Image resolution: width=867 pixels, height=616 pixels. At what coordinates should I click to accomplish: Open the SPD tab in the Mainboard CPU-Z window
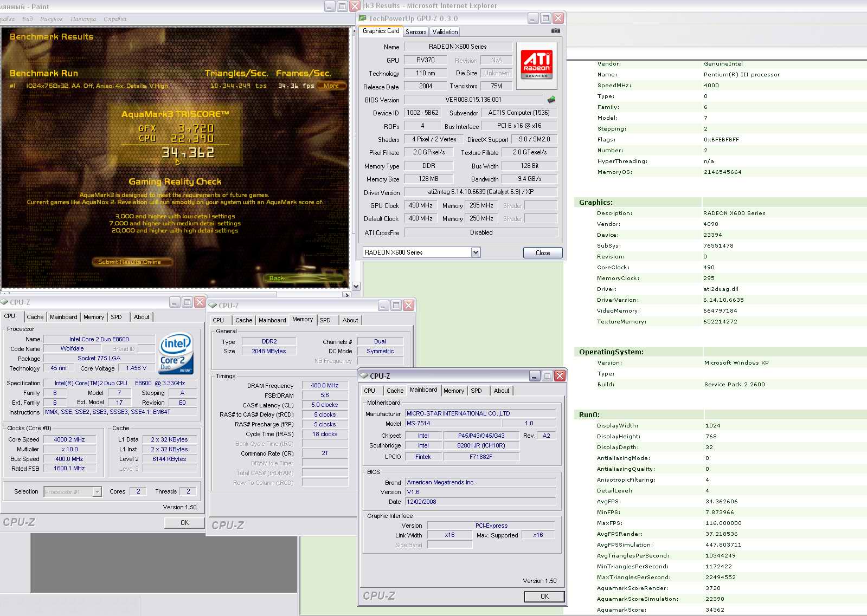(477, 391)
